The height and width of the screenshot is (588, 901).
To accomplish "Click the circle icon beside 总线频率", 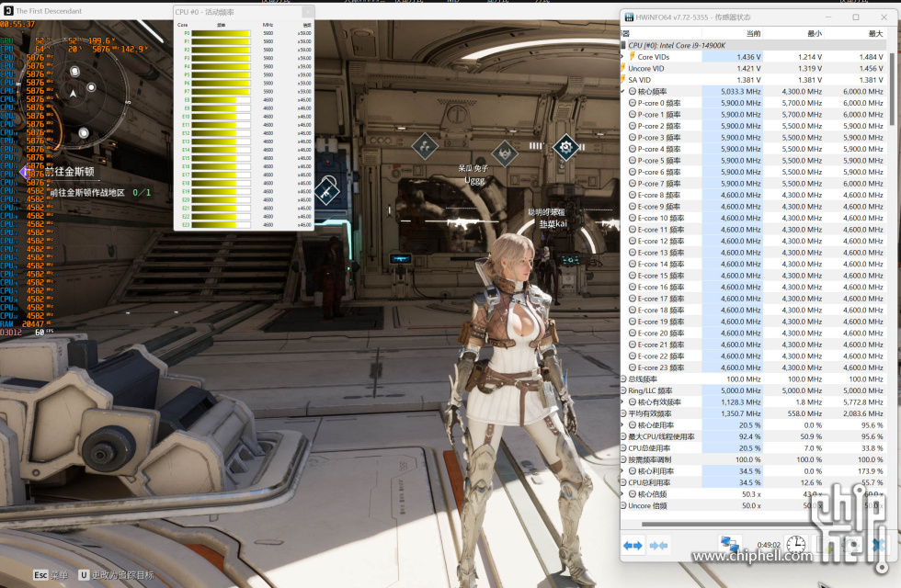I will pyautogui.click(x=623, y=379).
